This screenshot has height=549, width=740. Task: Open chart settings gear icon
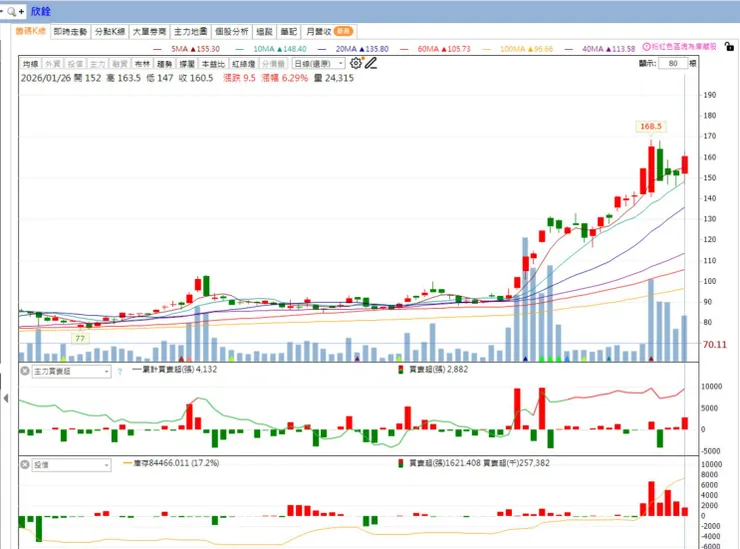click(x=356, y=63)
